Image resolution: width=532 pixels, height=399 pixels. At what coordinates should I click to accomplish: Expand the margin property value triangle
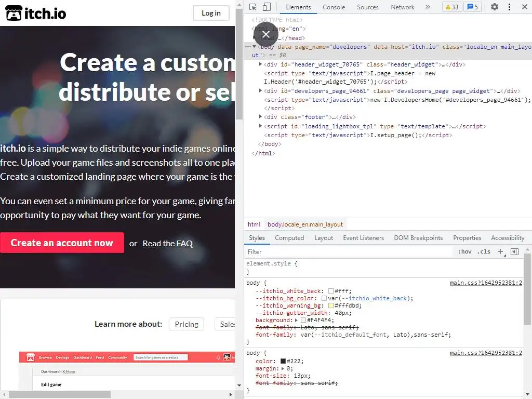click(x=283, y=368)
